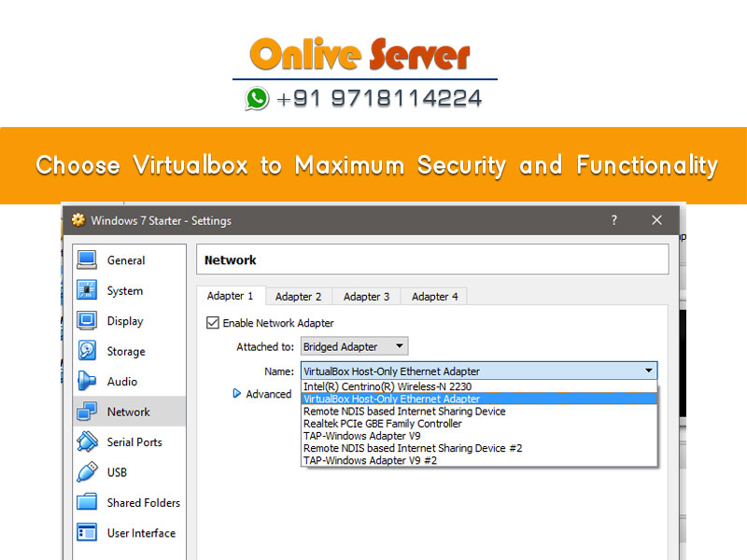Screen dimensions: 747x560
Task: Choose Remote NDIS based Internet Sharing Device
Action: (x=479, y=411)
